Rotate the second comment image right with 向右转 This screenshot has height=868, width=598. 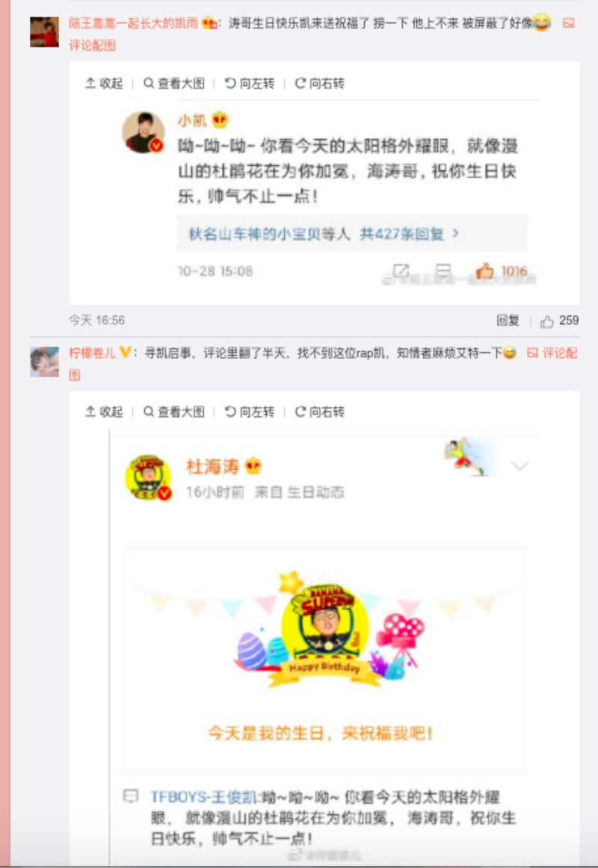click(x=319, y=412)
